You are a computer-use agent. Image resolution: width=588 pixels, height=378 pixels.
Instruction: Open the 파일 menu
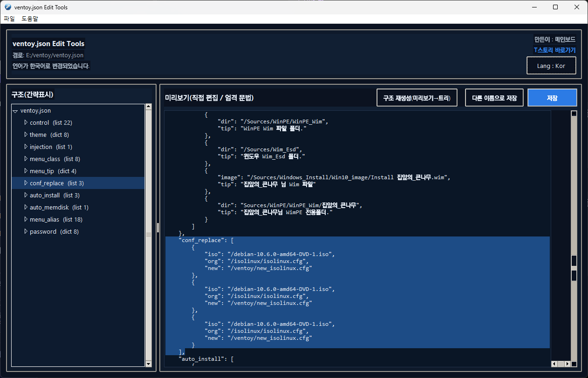pos(9,19)
